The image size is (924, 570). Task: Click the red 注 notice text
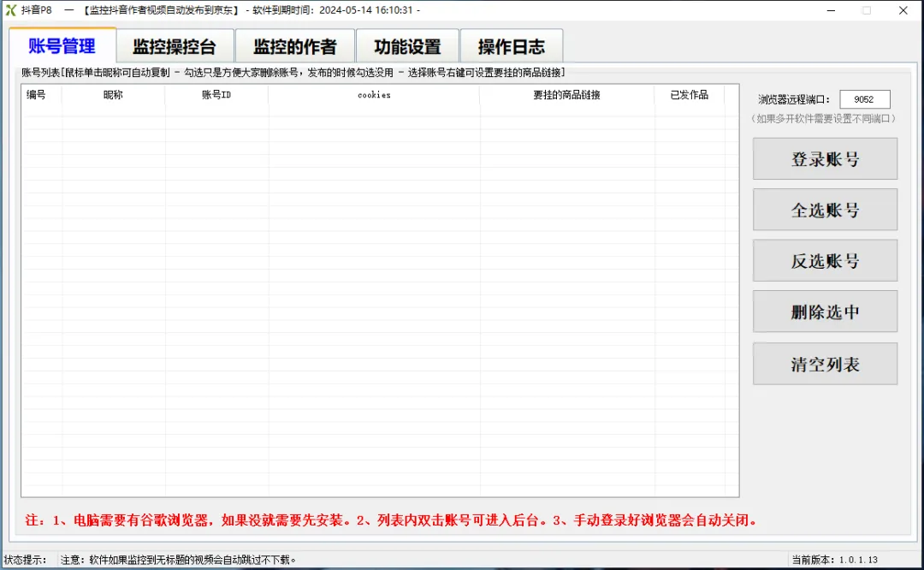coord(392,520)
